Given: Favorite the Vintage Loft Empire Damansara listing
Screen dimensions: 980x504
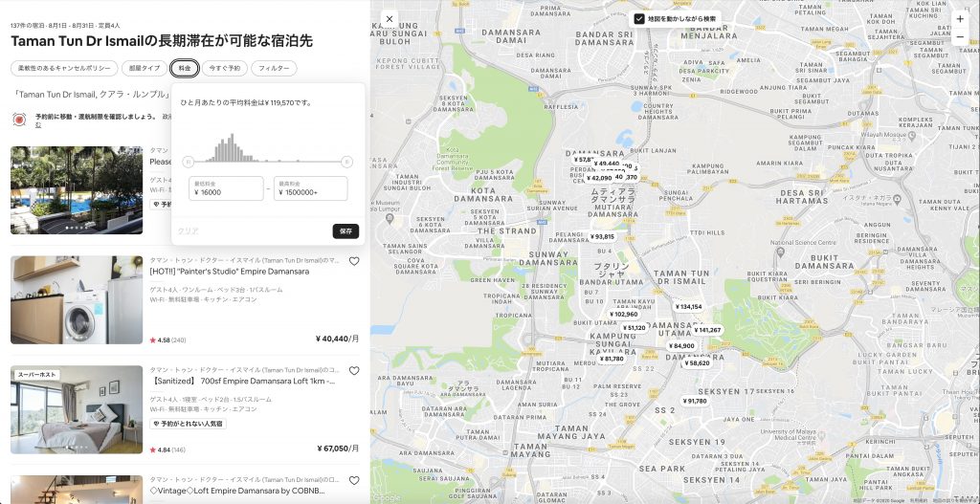Looking at the screenshot, I should pyautogui.click(x=354, y=480).
